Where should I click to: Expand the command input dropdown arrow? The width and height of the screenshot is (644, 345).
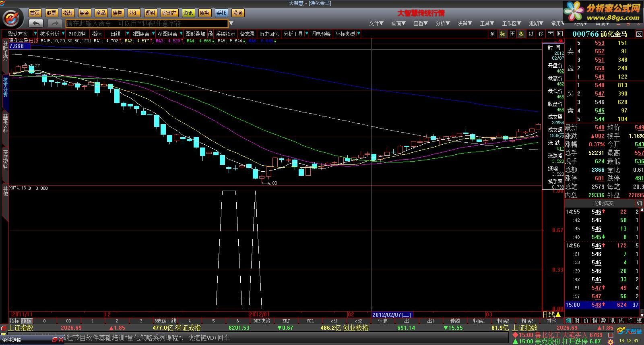point(231,23)
